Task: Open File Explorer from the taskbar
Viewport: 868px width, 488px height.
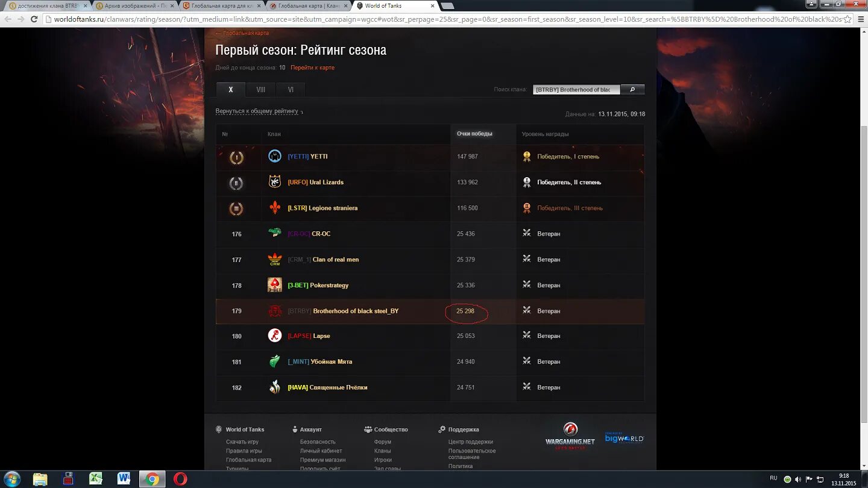Action: click(x=40, y=479)
